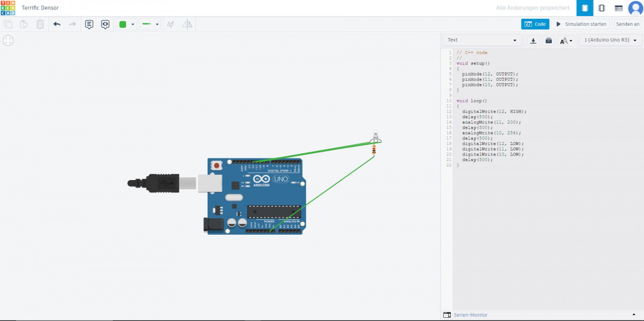Toggle the zoom-to-fit control on the canvas
This screenshot has height=321, width=644.
(8, 40)
